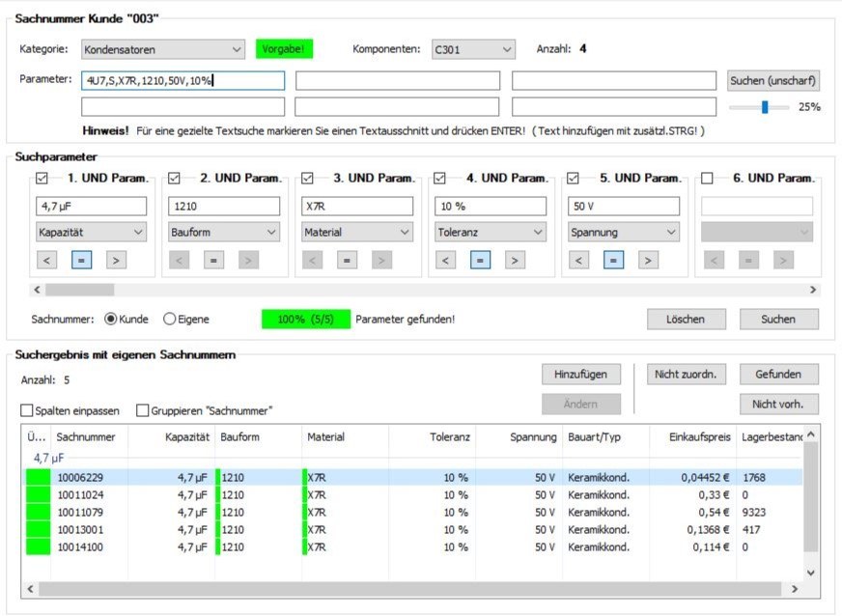This screenshot has width=842, height=616.
Task: Toggle 5. UND Param. checkbox
Action: [x=573, y=178]
